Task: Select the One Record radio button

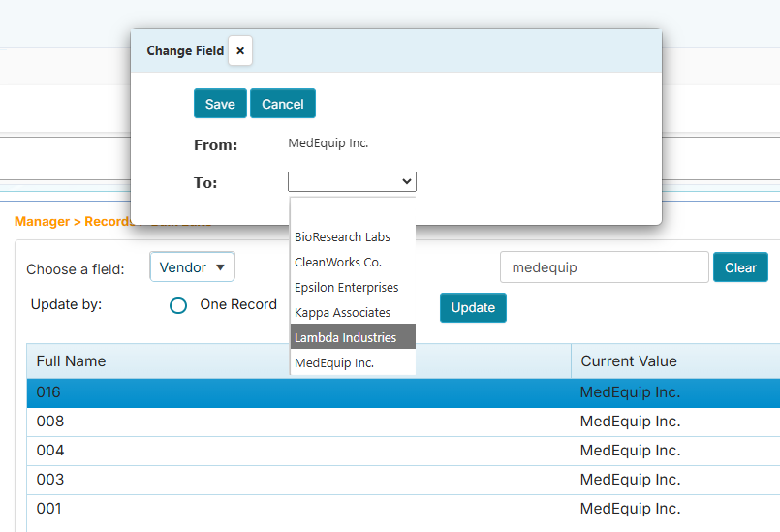Action: point(178,305)
